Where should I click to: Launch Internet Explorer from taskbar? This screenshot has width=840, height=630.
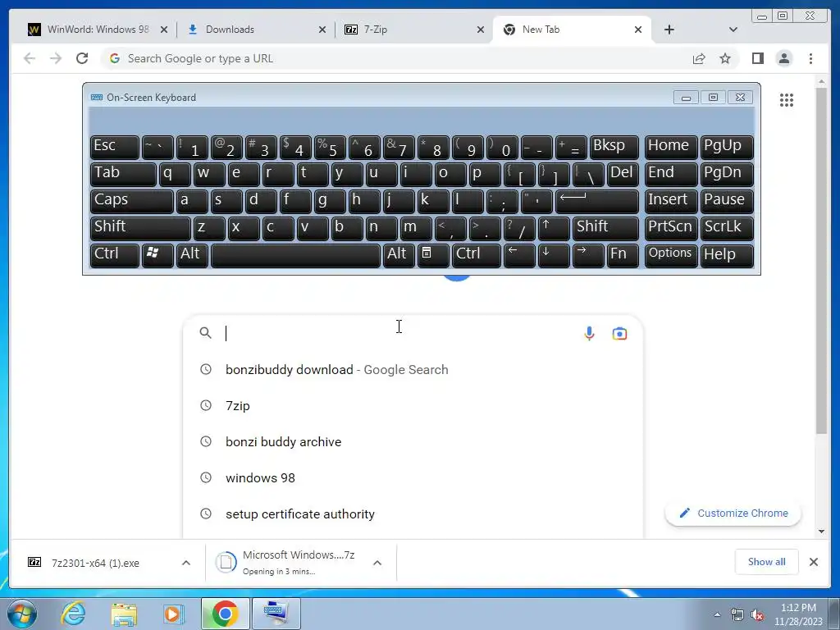[x=73, y=614]
